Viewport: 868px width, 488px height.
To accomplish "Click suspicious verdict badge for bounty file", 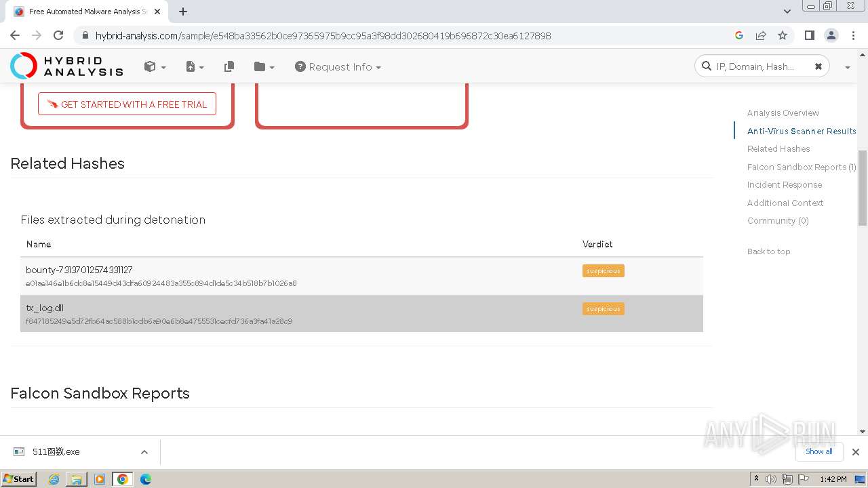I will (x=603, y=270).
